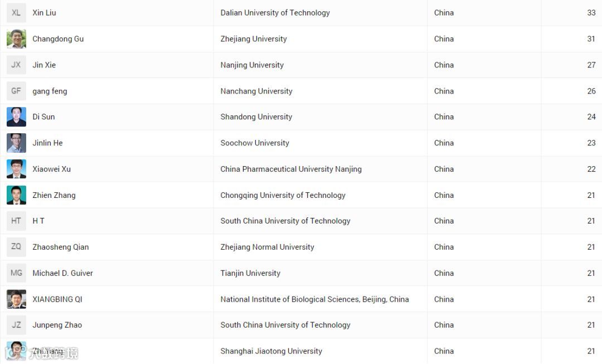
Task: Click the Xin Liu name link
Action: [x=44, y=13]
